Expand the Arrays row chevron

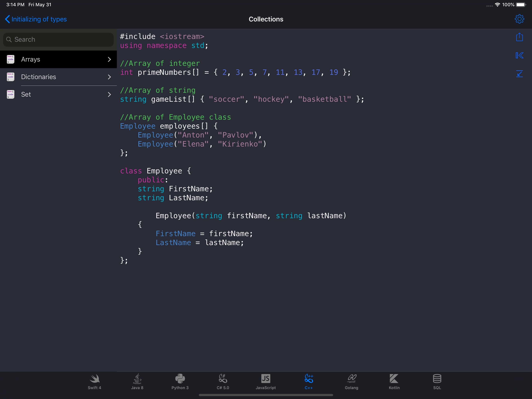click(109, 59)
